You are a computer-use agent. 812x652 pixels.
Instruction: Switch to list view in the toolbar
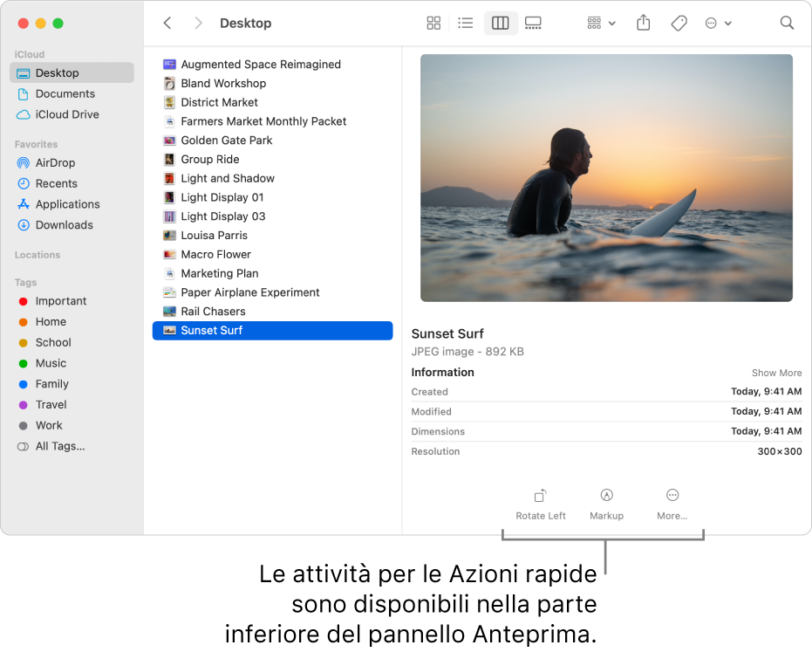pos(466,24)
